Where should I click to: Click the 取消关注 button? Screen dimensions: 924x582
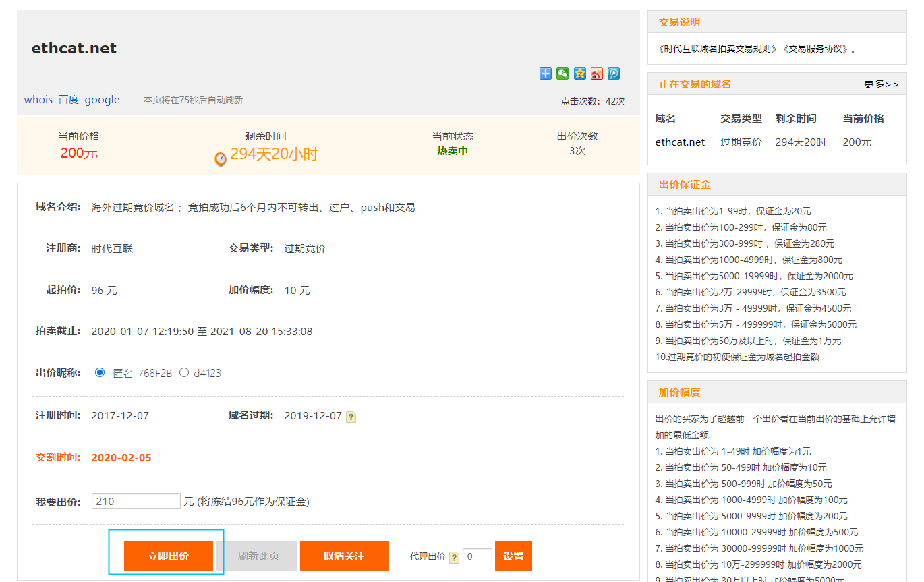(344, 556)
